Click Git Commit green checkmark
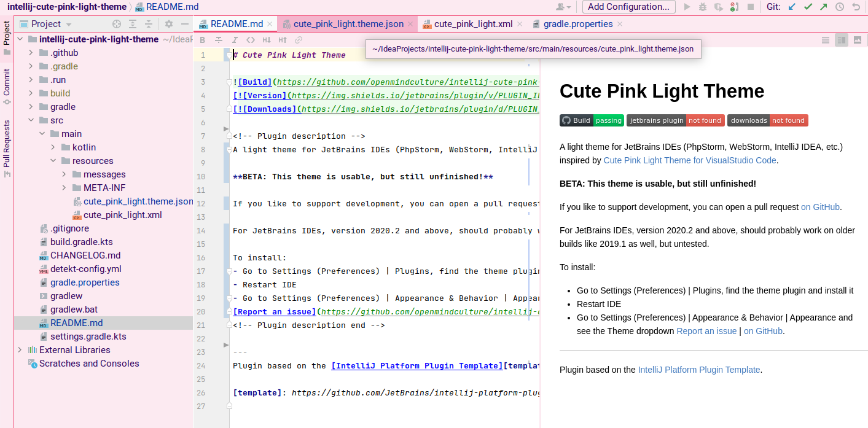868x428 pixels. coord(808,7)
